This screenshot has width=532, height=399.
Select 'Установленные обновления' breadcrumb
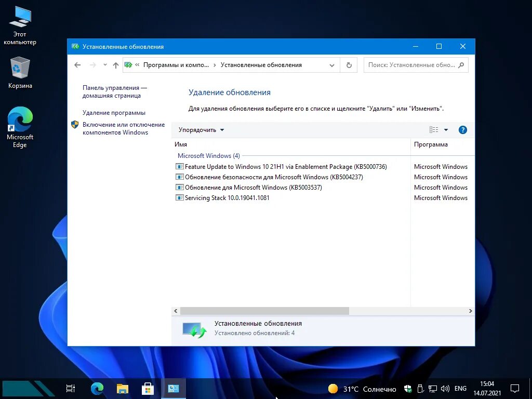(261, 65)
